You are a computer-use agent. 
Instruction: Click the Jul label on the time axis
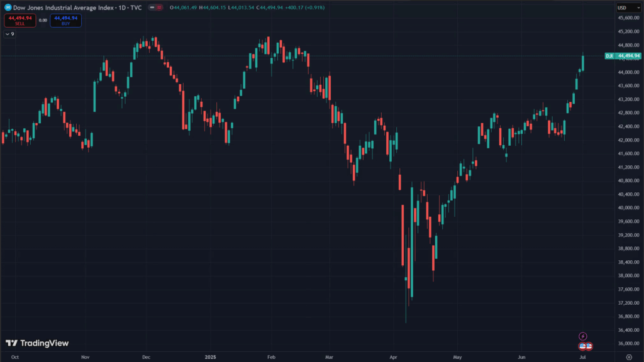click(x=582, y=356)
